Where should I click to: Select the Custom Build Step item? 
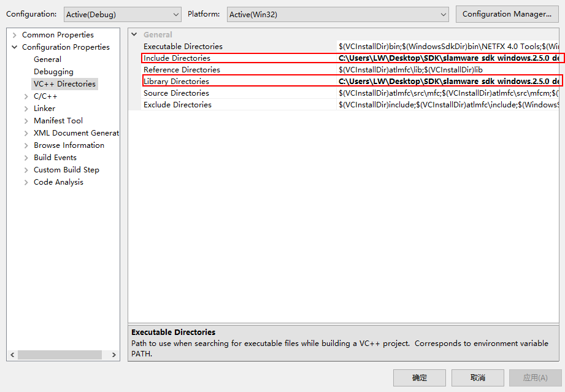click(66, 169)
